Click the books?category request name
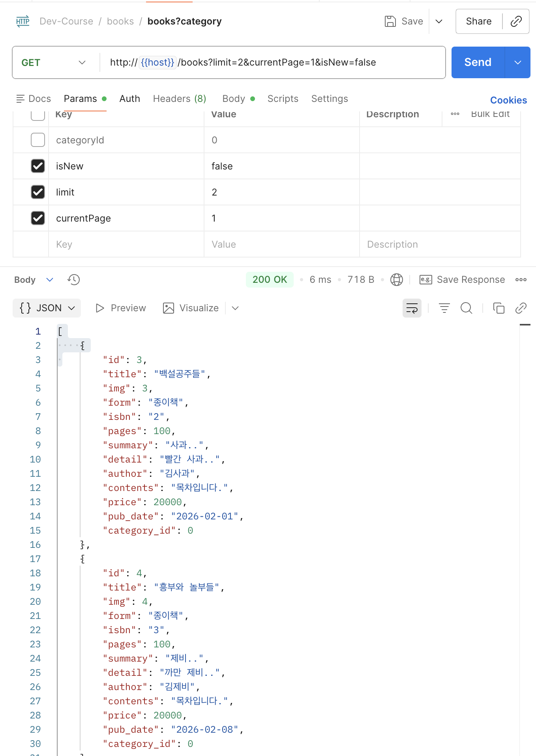Viewport: 536px width, 756px height. coord(184,21)
